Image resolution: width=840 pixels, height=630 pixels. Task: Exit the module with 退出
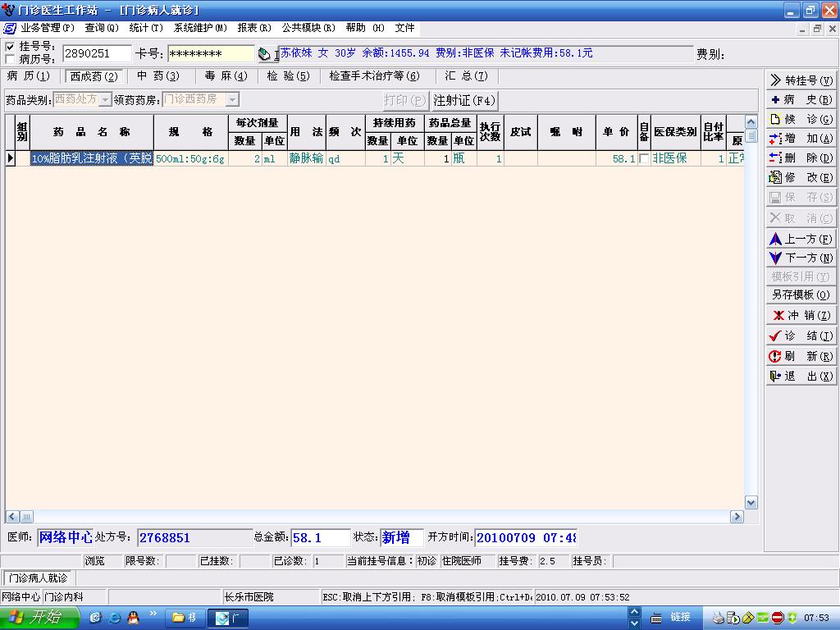click(x=801, y=376)
